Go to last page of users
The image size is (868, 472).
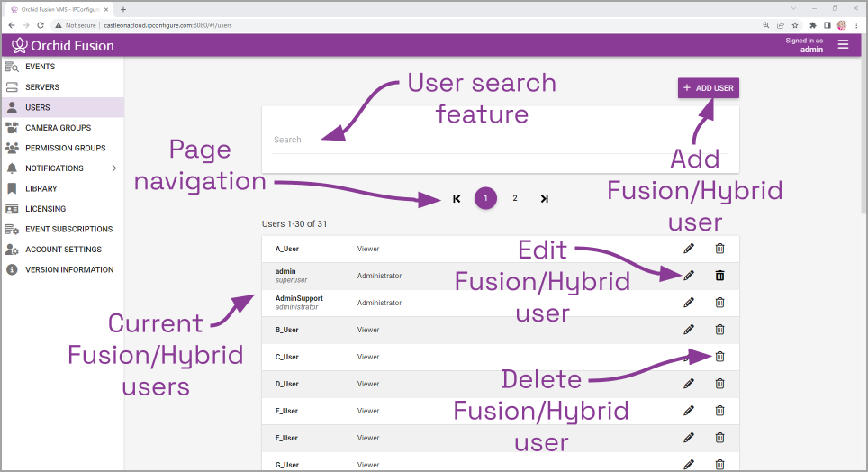[544, 198]
